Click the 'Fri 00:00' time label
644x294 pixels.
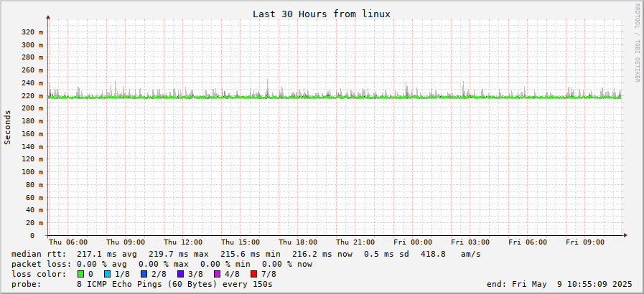click(x=413, y=242)
